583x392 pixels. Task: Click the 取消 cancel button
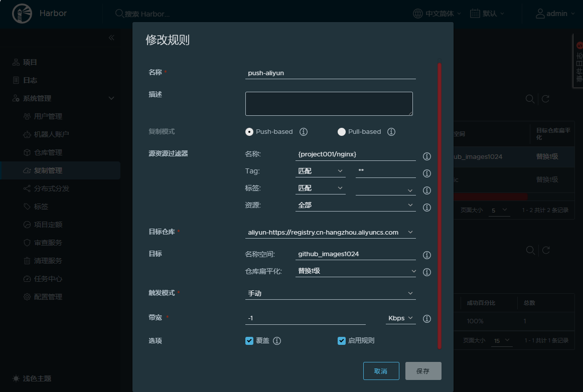(381, 371)
